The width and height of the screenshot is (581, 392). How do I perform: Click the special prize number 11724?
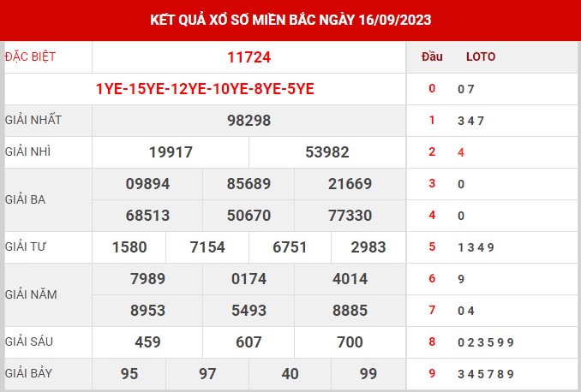coord(249,57)
